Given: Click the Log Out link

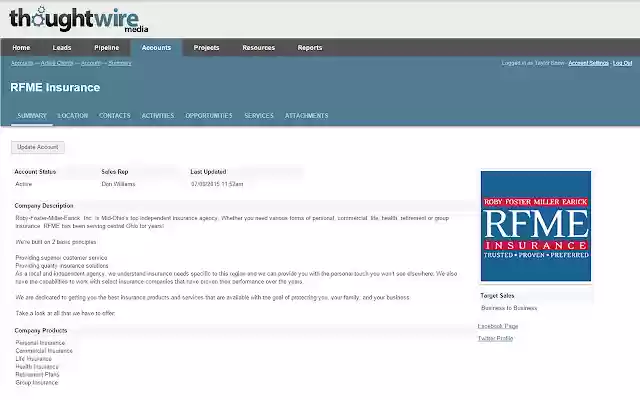Looking at the screenshot, I should click(622, 63).
